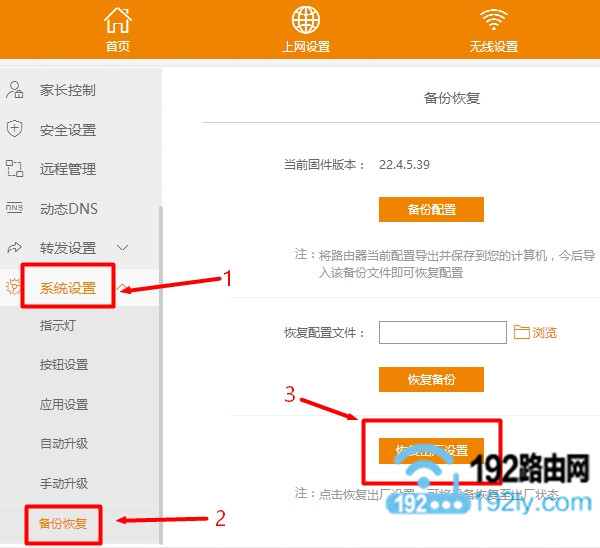Screen dimensions: 600x548
Task: Click the home house icon
Action: (118, 20)
